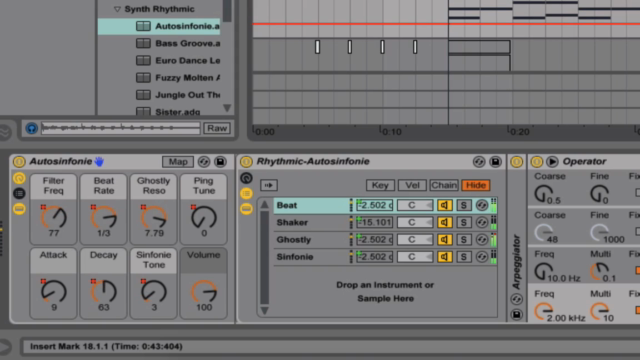Viewport: 640px width, 360px height.
Task: Click Autosinfonie hot-swap preset icon
Action: click(204, 162)
